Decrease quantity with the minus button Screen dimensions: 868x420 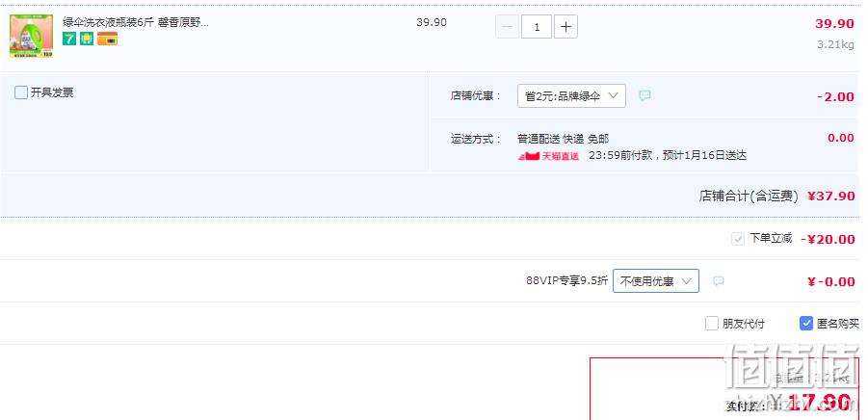click(x=507, y=27)
